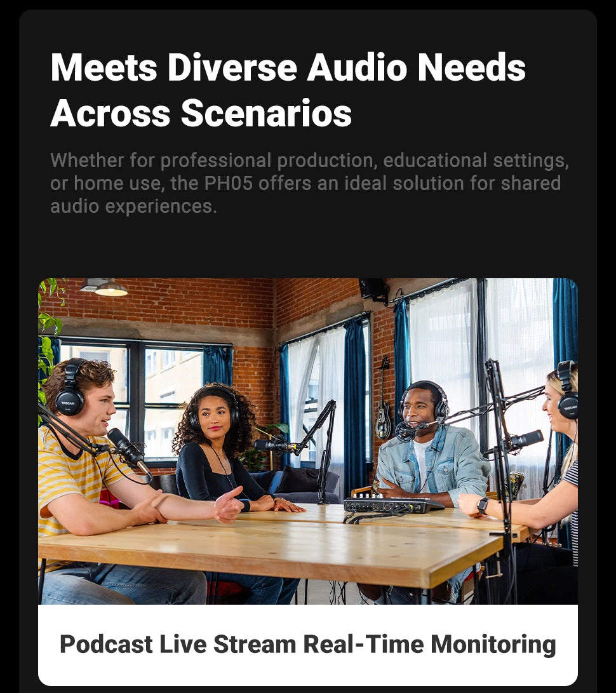Image resolution: width=616 pixels, height=693 pixels.
Task: Click the audio mixer on the table
Action: click(392, 504)
